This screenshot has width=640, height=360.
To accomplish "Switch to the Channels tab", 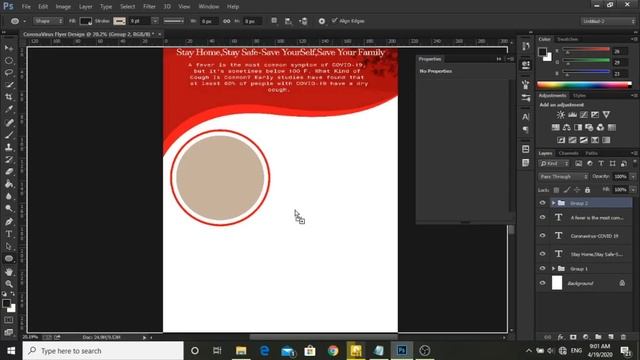I will [569, 153].
